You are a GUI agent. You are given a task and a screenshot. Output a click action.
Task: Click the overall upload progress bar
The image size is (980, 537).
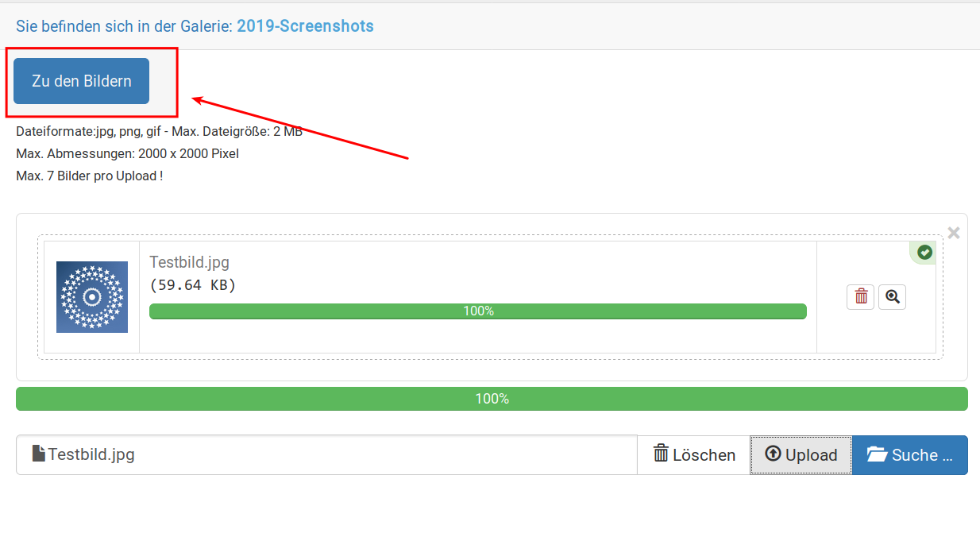(492, 399)
